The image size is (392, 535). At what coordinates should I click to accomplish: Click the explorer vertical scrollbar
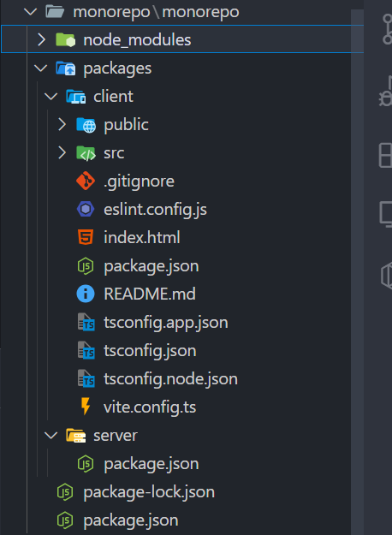point(357,272)
